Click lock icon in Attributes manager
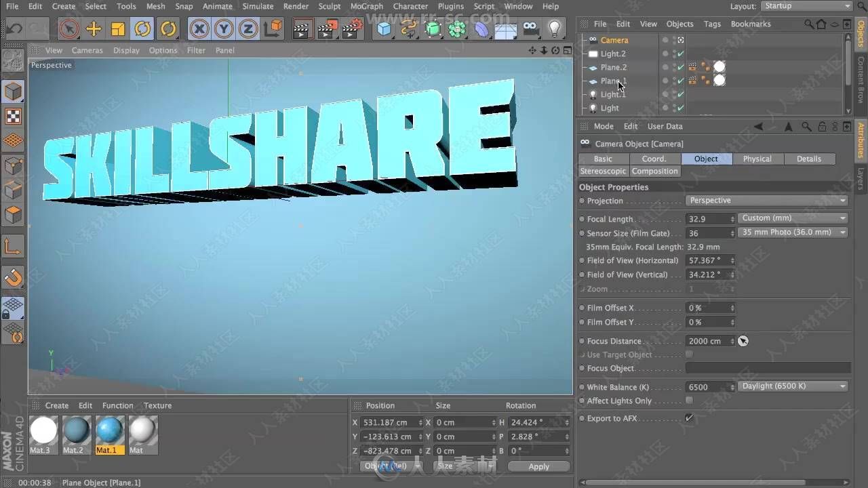This screenshot has height=488, width=868. tap(822, 126)
